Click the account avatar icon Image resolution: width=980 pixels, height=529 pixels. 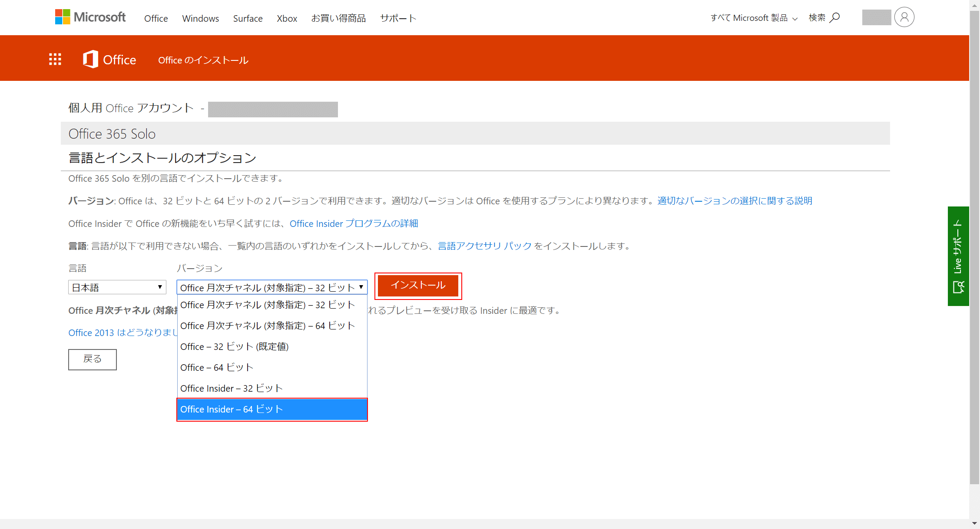[x=904, y=17]
